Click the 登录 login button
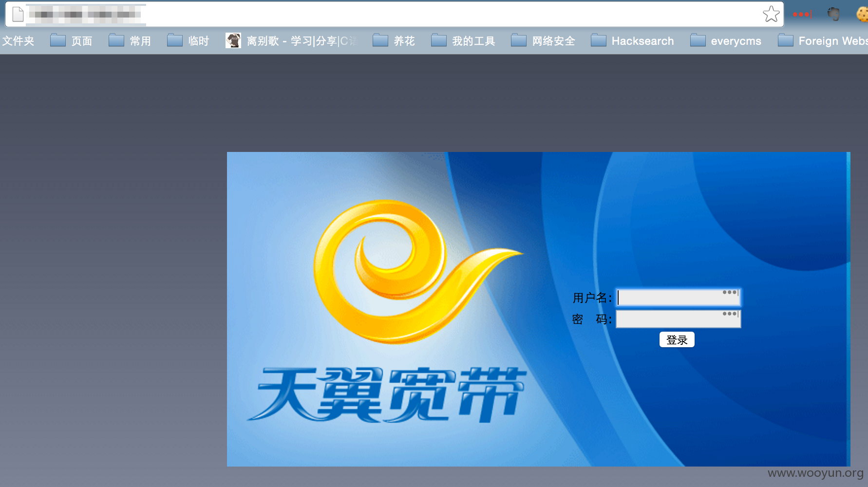868x487 pixels. [x=677, y=339]
